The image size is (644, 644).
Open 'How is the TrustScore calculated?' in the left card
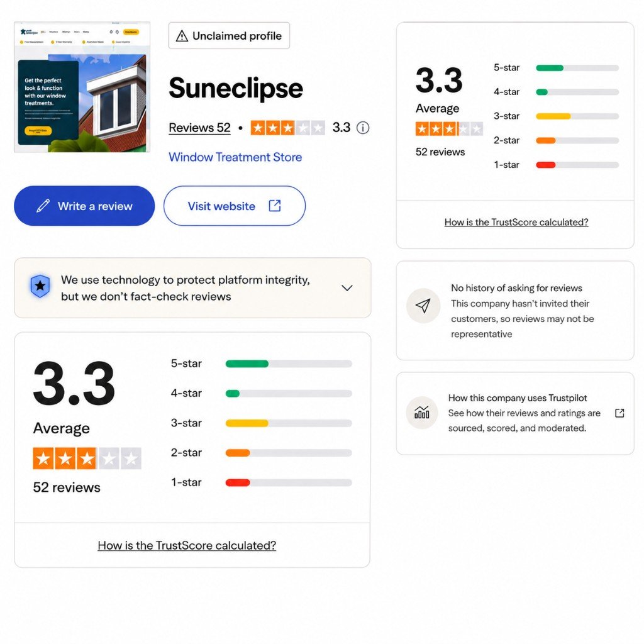coord(187,545)
